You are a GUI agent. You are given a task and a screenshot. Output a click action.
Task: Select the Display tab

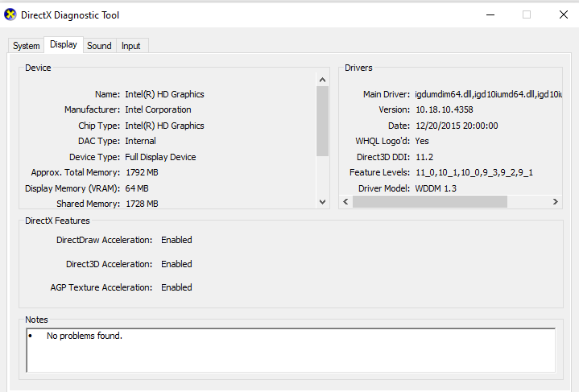coord(64,45)
